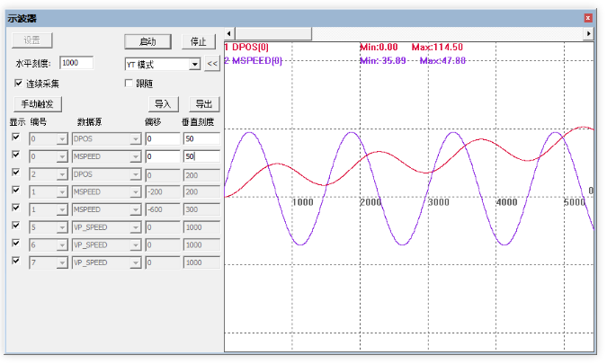Image resolution: width=607 pixels, height=364 pixels.
Task: Open the YT 模式 mode dropdown
Action: tap(195, 64)
